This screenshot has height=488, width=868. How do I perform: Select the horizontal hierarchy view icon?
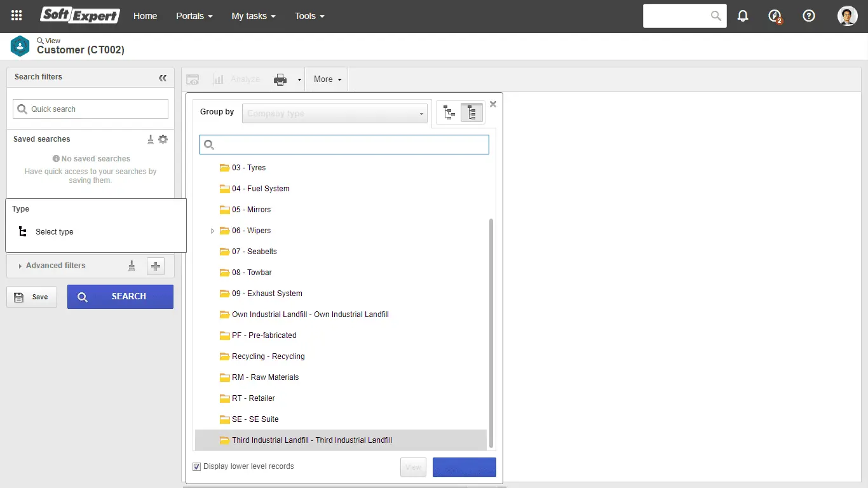tap(449, 112)
